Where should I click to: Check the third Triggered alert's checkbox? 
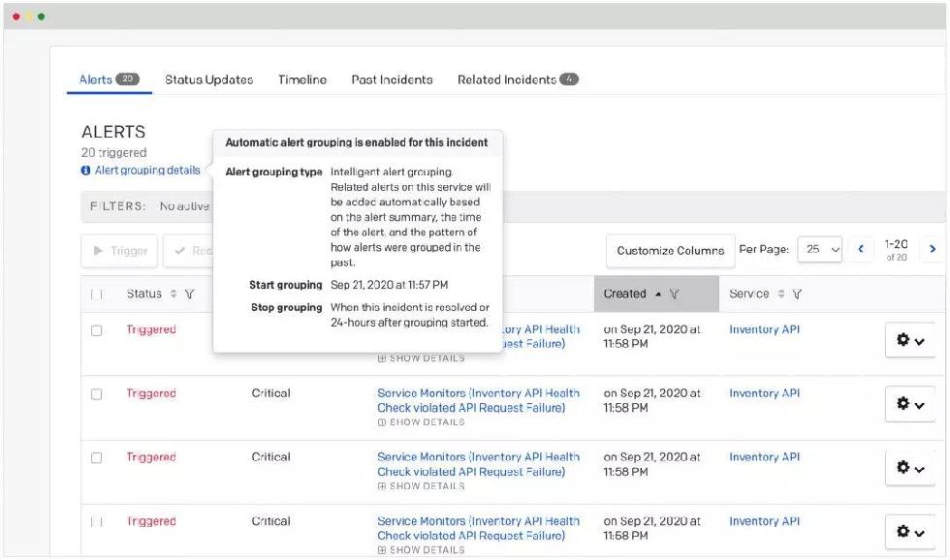click(x=96, y=457)
